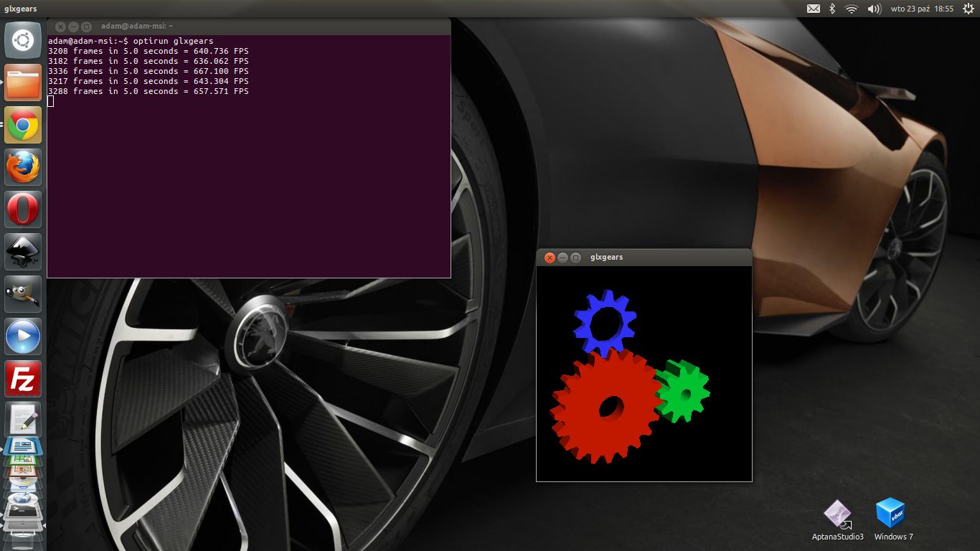Open the blue media player icon

(x=23, y=336)
